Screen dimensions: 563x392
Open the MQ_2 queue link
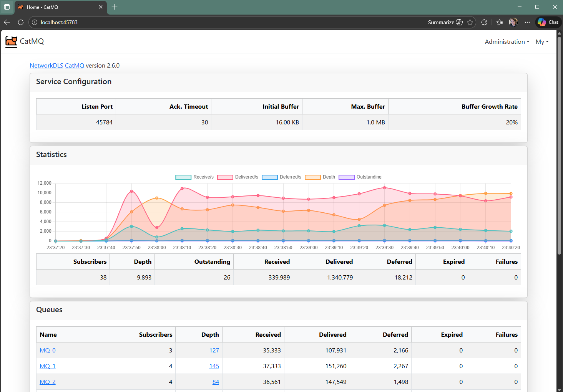click(48, 382)
